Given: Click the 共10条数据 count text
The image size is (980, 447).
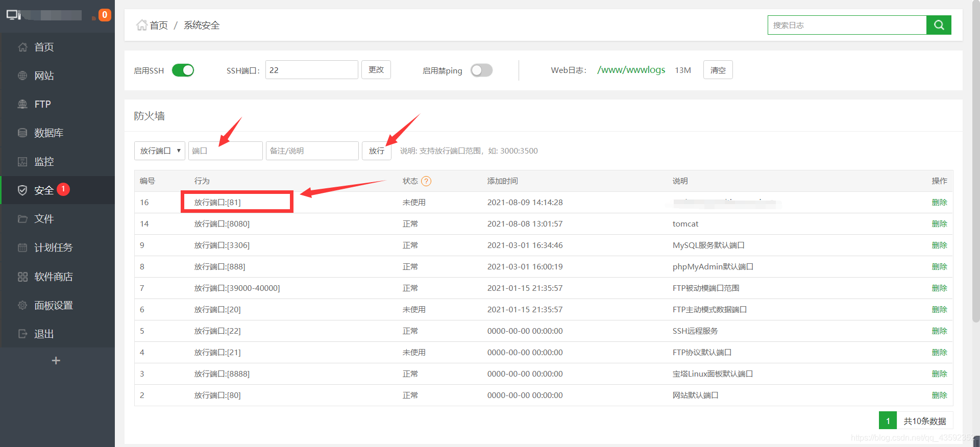Looking at the screenshot, I should [x=925, y=421].
